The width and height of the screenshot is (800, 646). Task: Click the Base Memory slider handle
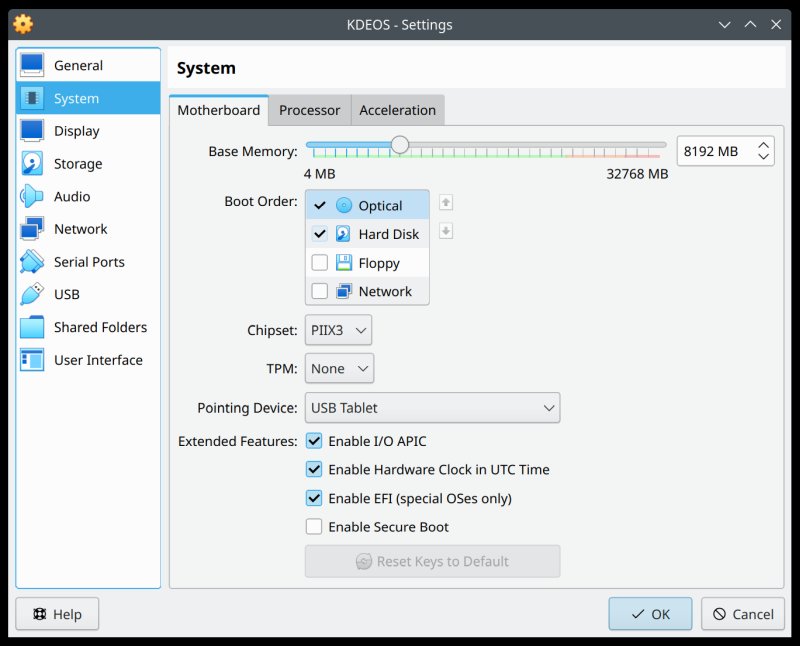click(400, 145)
